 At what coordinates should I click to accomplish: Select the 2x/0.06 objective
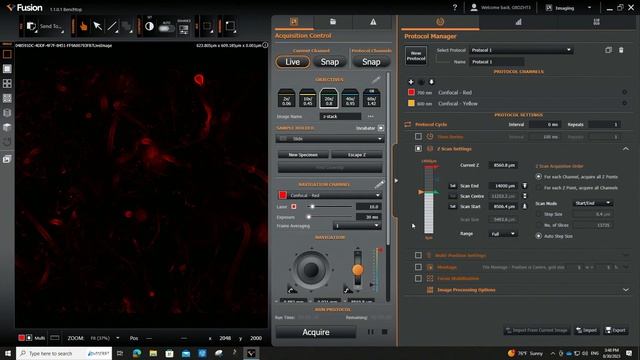tap(287, 98)
